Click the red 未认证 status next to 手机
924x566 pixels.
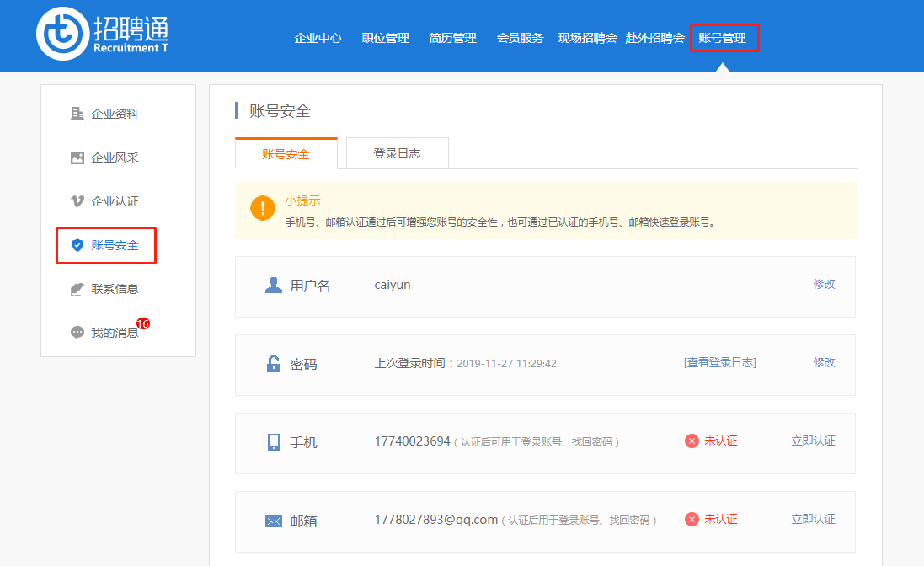click(711, 441)
